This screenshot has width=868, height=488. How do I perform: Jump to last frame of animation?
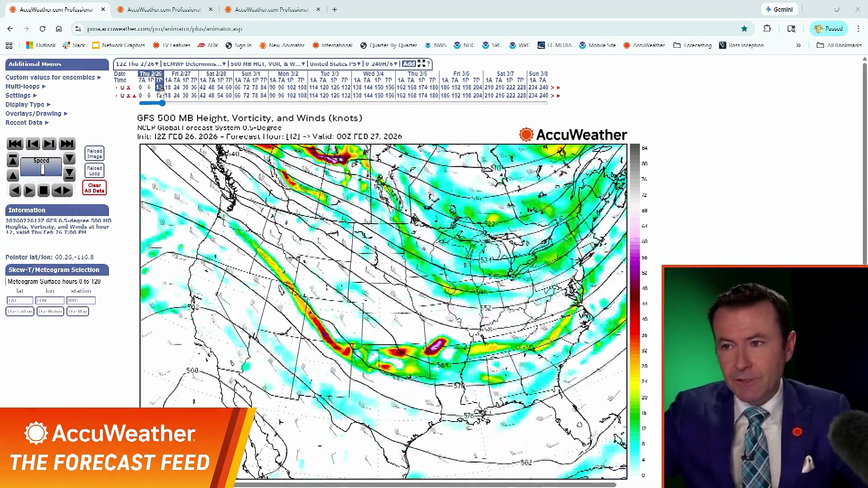tap(67, 144)
